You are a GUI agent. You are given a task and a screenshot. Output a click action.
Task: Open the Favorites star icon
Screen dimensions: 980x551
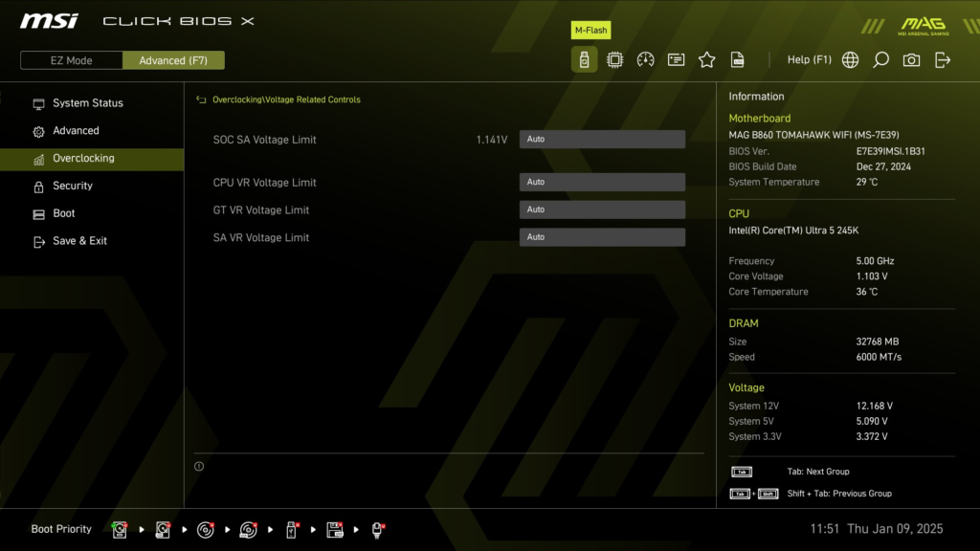[706, 59]
